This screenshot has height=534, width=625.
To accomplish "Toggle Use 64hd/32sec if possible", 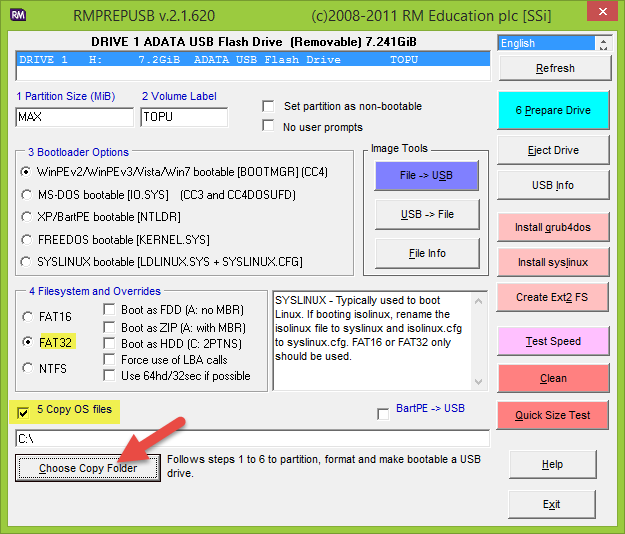I will 109,375.
